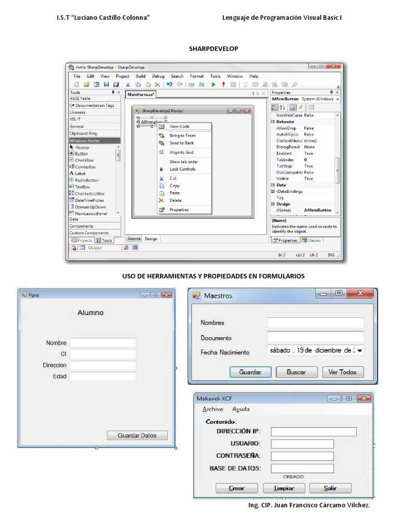Pin the Properties panel with pin icon
The width and height of the screenshot is (399, 532).
pos(331,92)
